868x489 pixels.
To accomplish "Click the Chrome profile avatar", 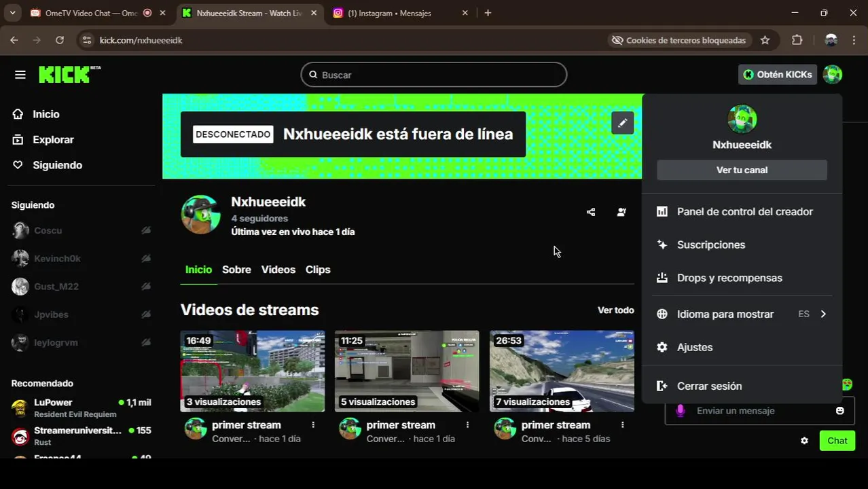I will click(x=831, y=40).
